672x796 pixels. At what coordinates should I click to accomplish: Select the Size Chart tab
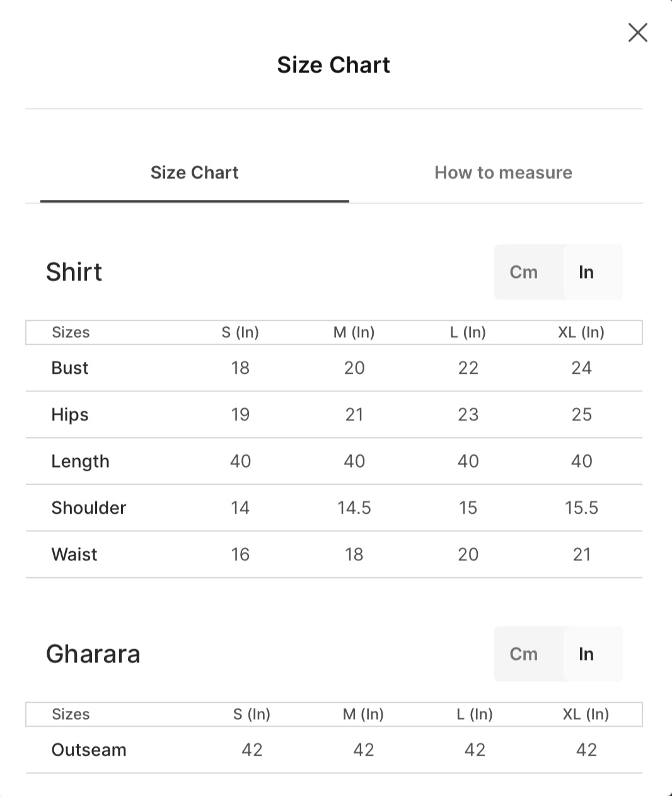(x=195, y=173)
